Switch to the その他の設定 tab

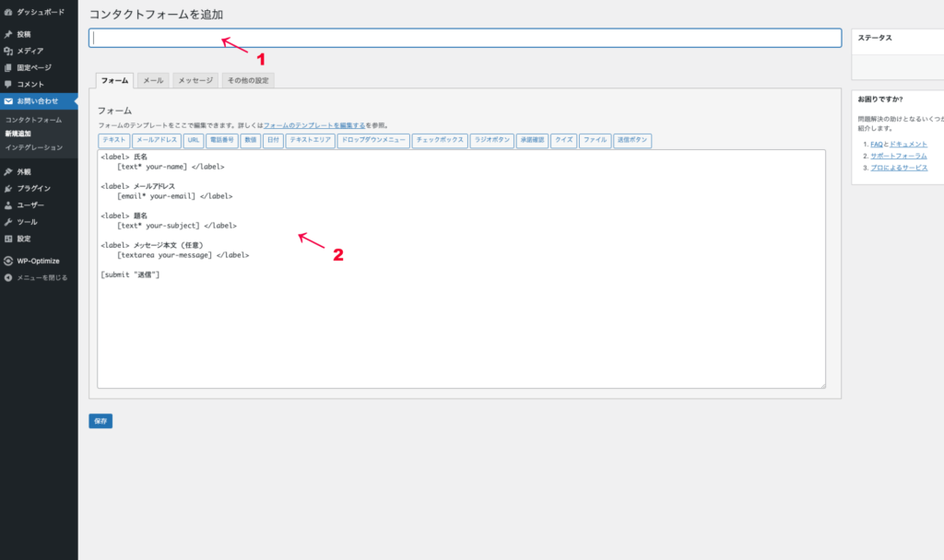(247, 81)
